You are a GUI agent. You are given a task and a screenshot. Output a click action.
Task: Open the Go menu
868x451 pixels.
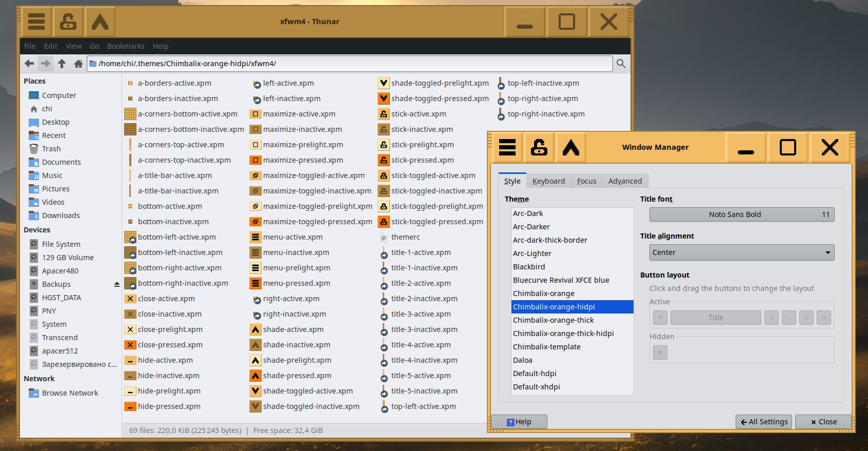click(x=94, y=46)
